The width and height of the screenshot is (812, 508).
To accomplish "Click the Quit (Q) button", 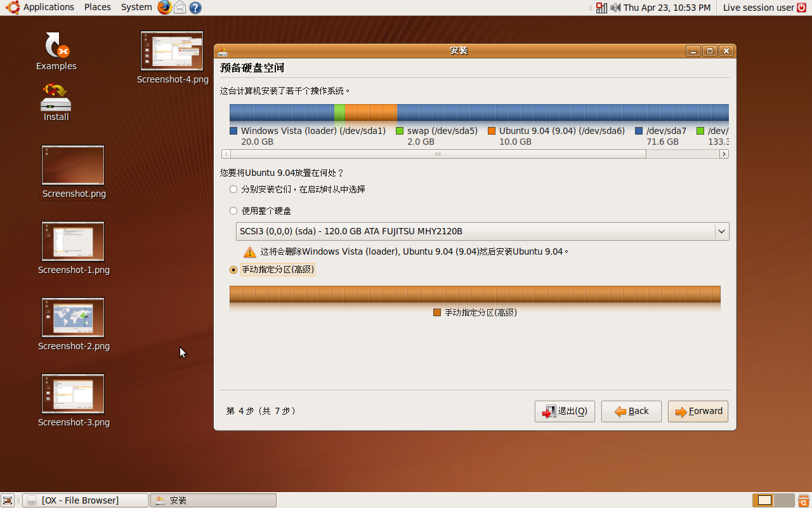I will tap(565, 411).
